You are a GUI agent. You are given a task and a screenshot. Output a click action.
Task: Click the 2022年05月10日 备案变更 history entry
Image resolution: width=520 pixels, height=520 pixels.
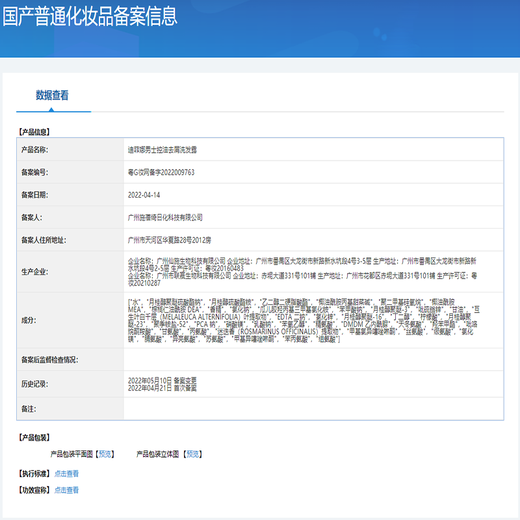point(162,380)
